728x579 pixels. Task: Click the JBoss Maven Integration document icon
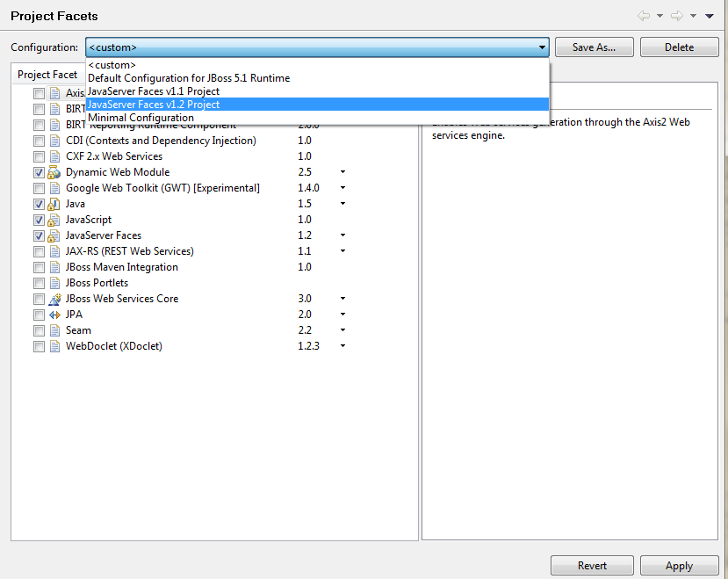click(54, 267)
